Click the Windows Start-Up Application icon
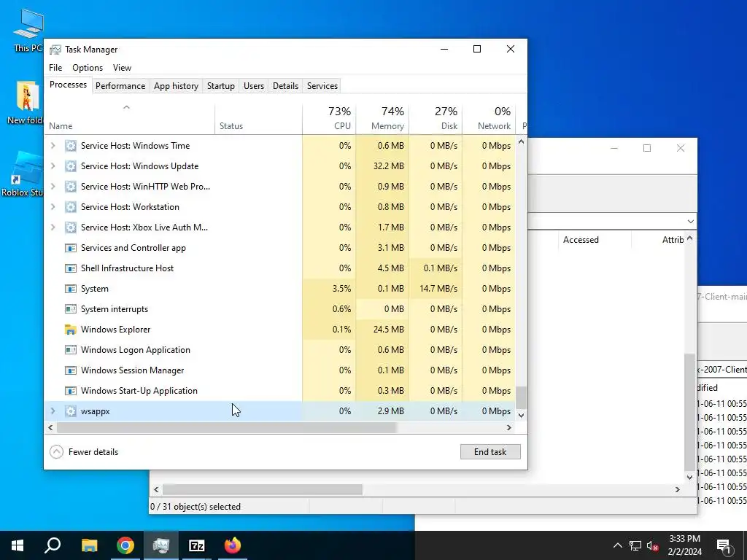This screenshot has width=747, height=560. (x=71, y=391)
